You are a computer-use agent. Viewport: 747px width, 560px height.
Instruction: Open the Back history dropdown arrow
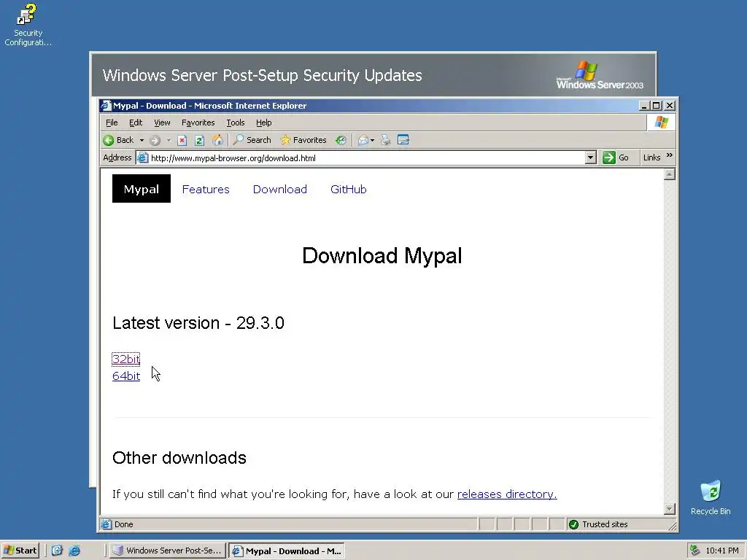(x=142, y=140)
